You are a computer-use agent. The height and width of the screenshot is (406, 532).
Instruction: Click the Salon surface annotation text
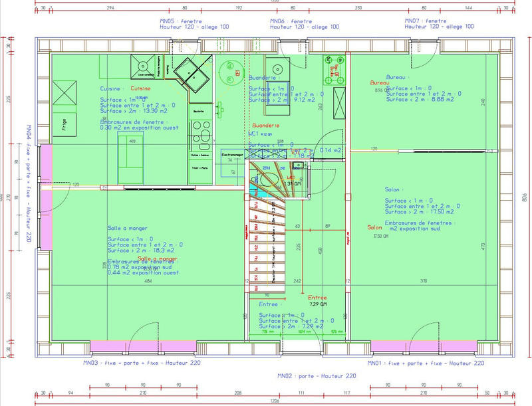pyautogui.click(x=419, y=206)
